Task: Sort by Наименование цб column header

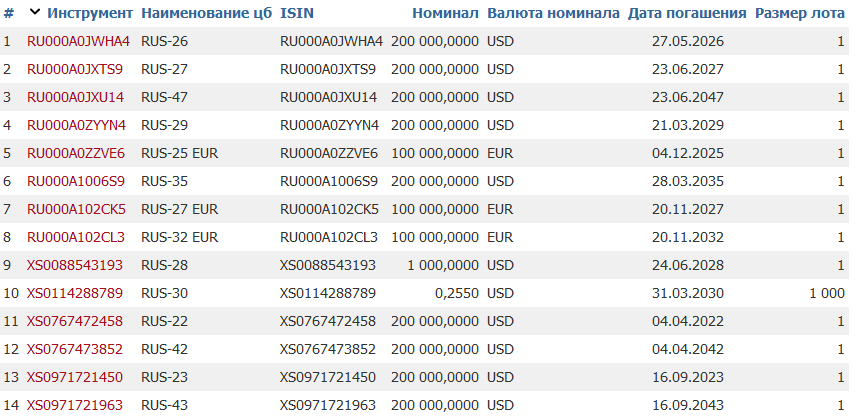Action: point(207,13)
